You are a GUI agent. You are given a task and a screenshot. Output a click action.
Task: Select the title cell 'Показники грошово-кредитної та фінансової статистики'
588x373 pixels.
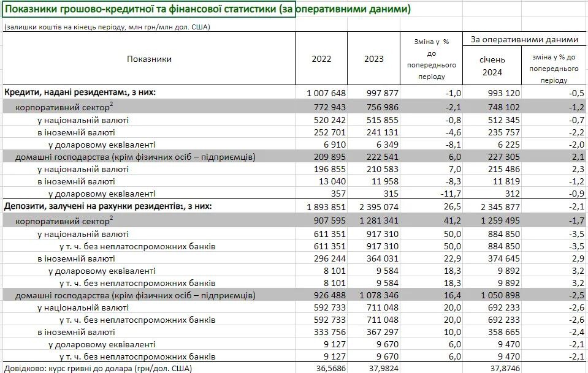click(x=148, y=10)
